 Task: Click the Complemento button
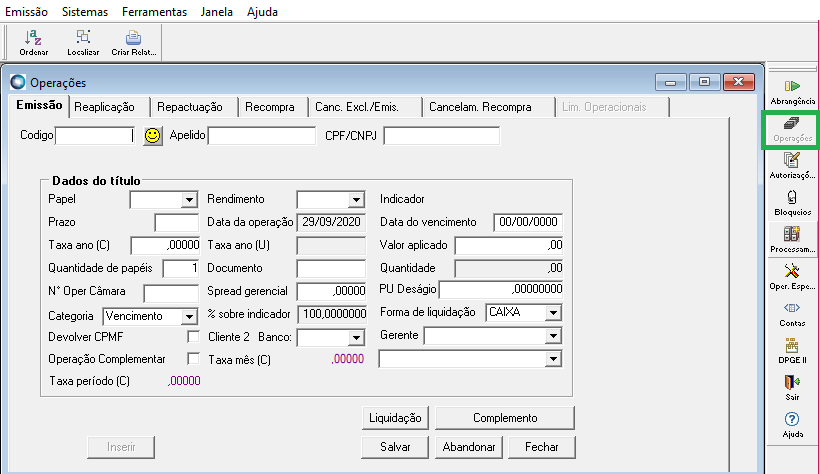tap(505, 418)
